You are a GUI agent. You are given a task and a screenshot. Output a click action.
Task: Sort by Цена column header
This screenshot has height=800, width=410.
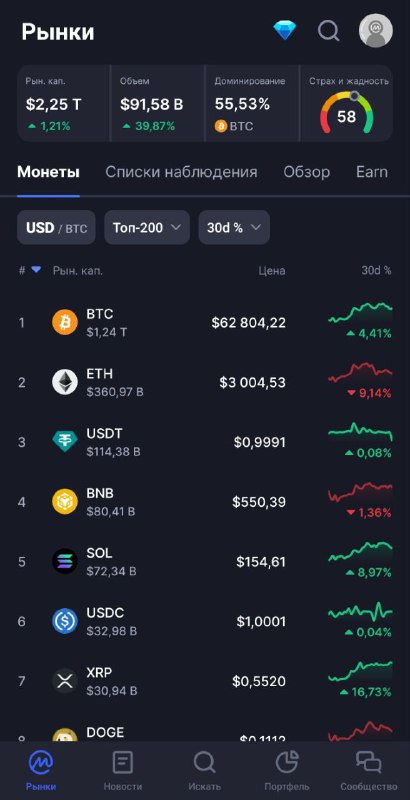tap(272, 271)
